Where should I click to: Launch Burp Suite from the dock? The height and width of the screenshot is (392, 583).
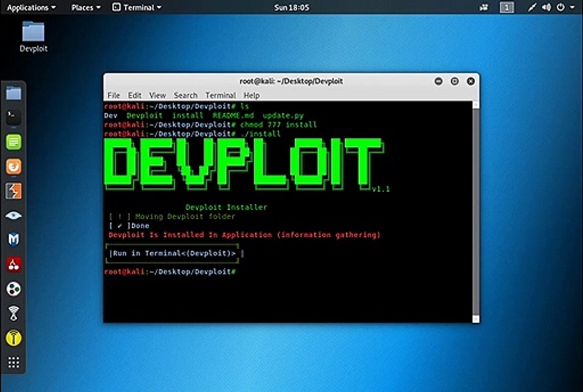(x=14, y=191)
